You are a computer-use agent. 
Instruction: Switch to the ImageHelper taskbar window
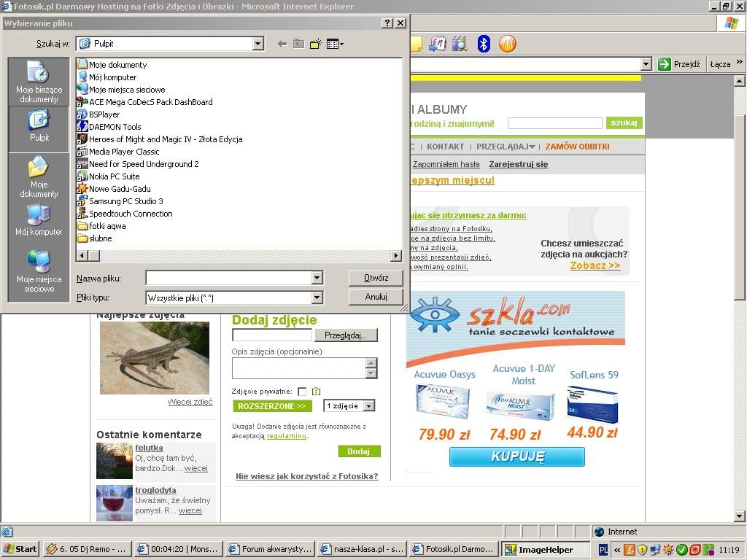click(x=546, y=549)
